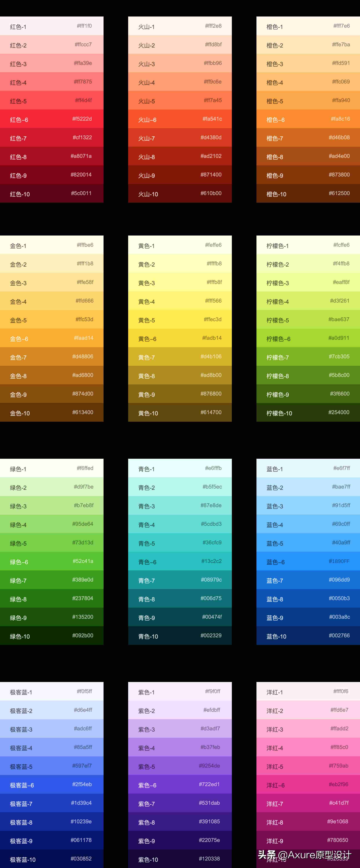The width and height of the screenshot is (360, 868).
Task: Select the 柠檬色-6 swatch #a0d911
Action: coord(308,338)
